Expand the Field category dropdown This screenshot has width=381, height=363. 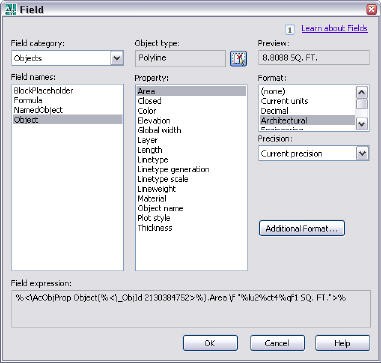(117, 58)
